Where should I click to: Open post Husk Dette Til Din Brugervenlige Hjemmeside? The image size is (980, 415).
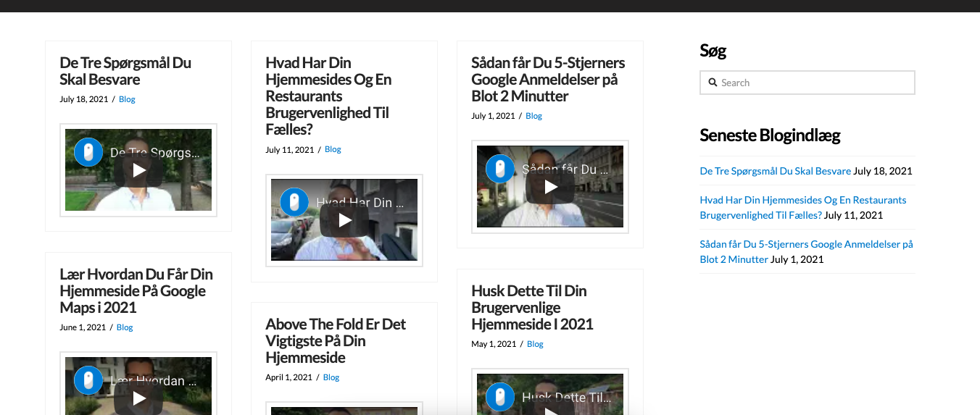pos(532,307)
